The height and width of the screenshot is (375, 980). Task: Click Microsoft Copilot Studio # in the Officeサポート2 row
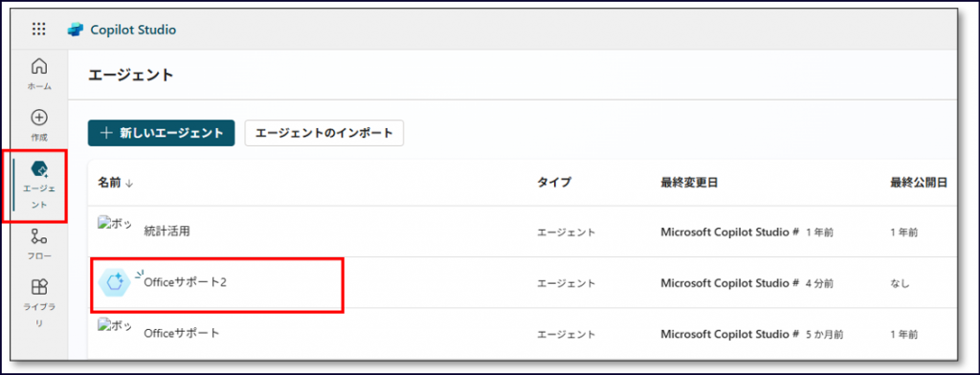(x=730, y=284)
